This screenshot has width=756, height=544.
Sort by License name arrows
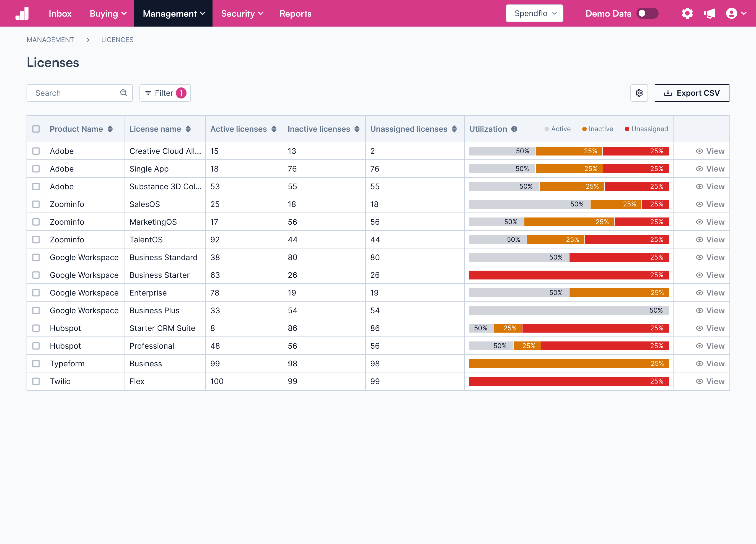[188, 129]
